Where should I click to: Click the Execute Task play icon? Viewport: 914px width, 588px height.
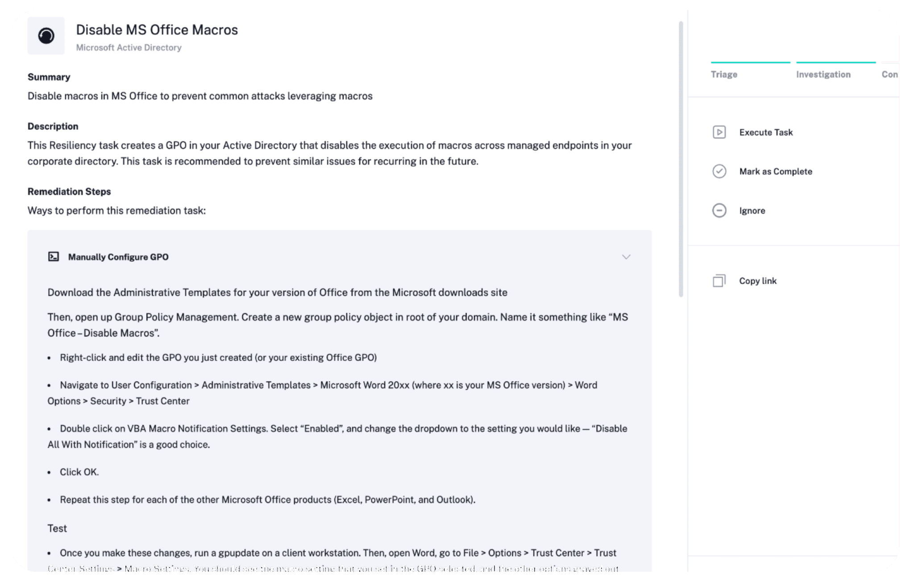click(719, 132)
